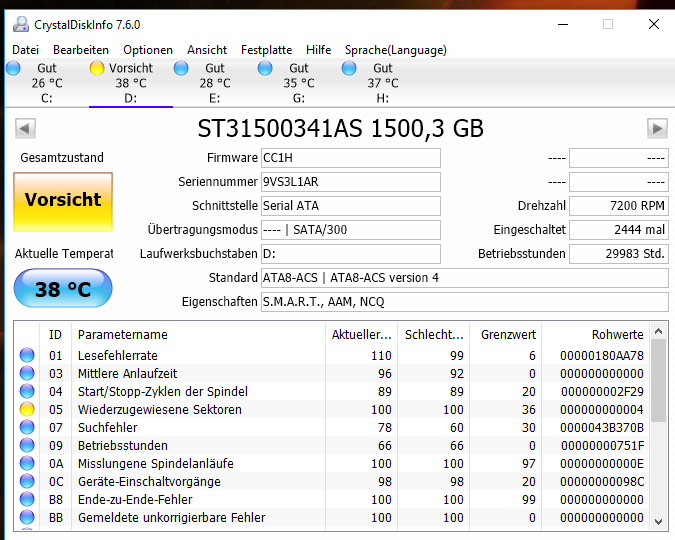Select the Suchfehler parameter name
Image resolution: width=675 pixels, height=540 pixels.
[x=108, y=428]
